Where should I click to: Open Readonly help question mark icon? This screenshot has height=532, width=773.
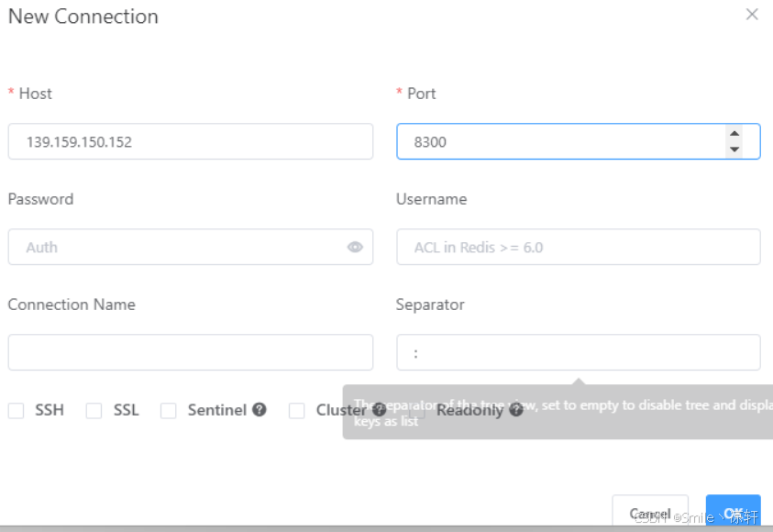(516, 409)
